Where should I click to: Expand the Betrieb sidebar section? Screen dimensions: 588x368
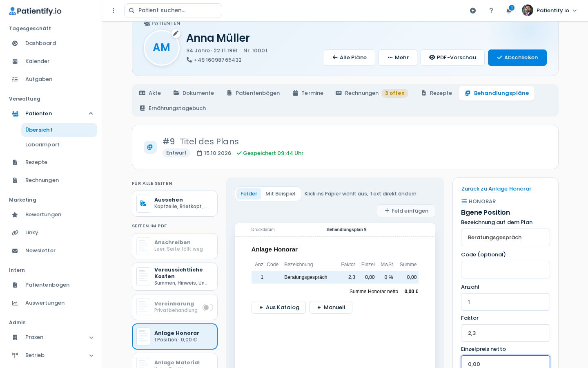click(x=91, y=355)
